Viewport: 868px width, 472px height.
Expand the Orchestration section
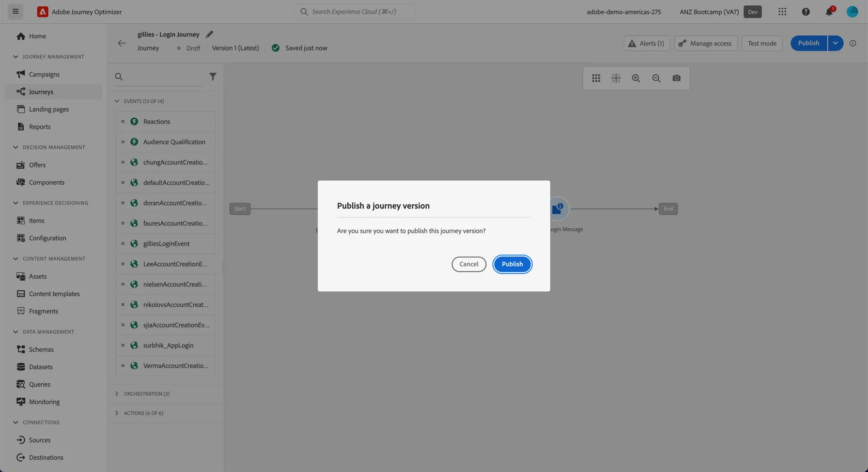coord(117,393)
